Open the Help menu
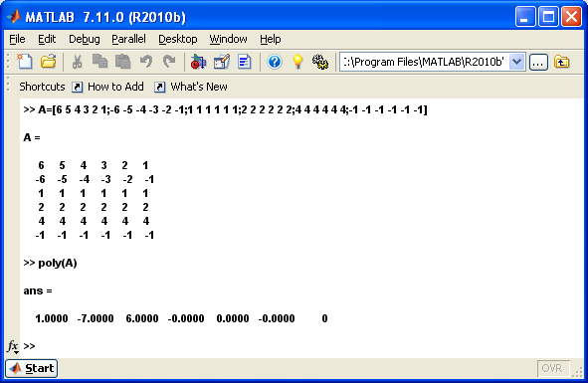 (x=271, y=39)
